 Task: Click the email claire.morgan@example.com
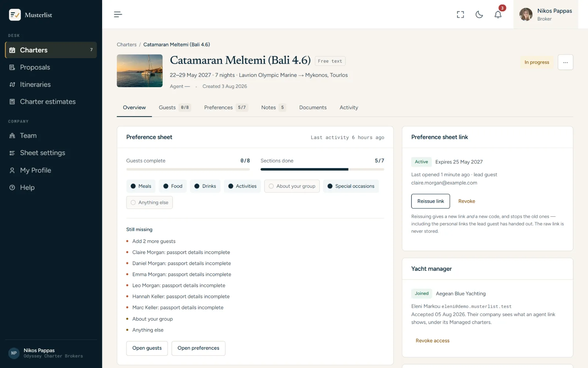pyautogui.click(x=444, y=183)
